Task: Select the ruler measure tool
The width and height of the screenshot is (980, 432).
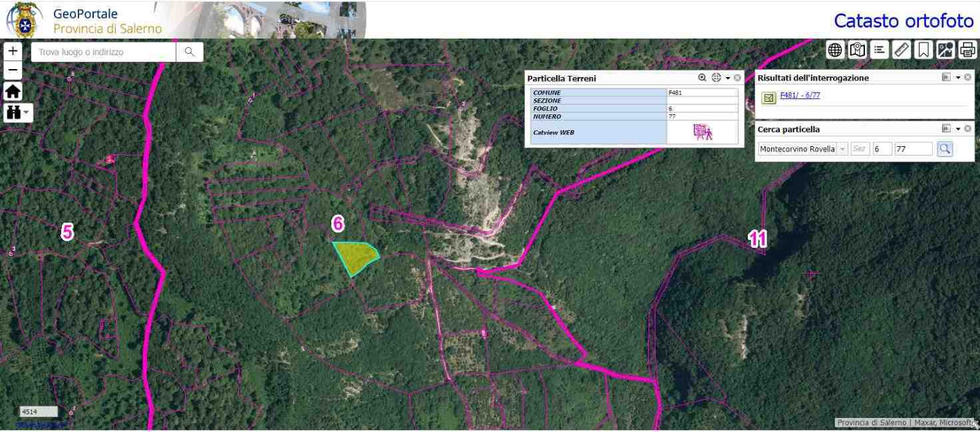Action: point(901,50)
